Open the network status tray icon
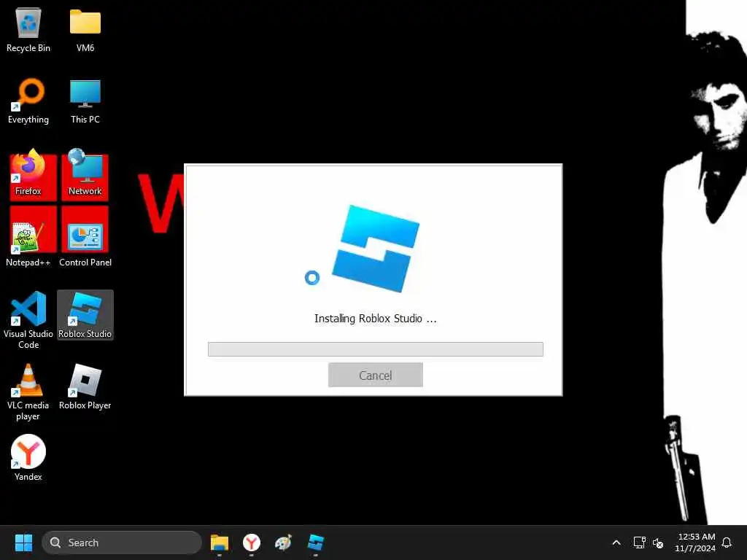 [x=639, y=542]
